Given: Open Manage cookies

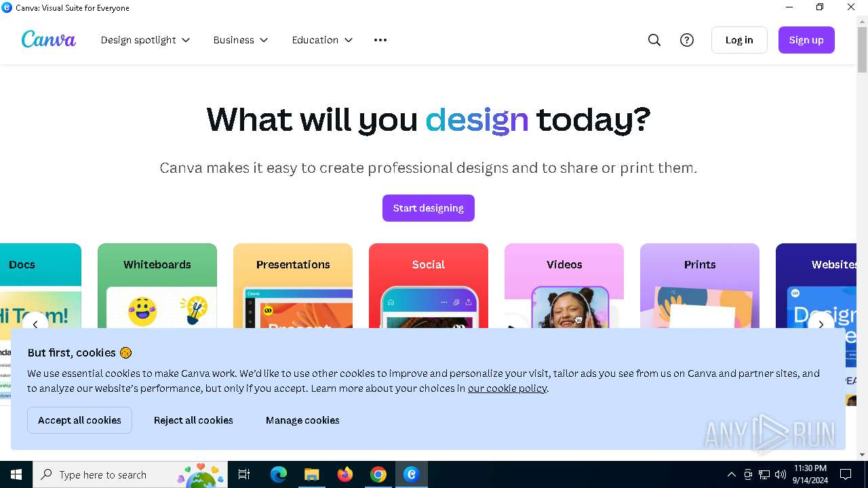Looking at the screenshot, I should click(x=302, y=420).
